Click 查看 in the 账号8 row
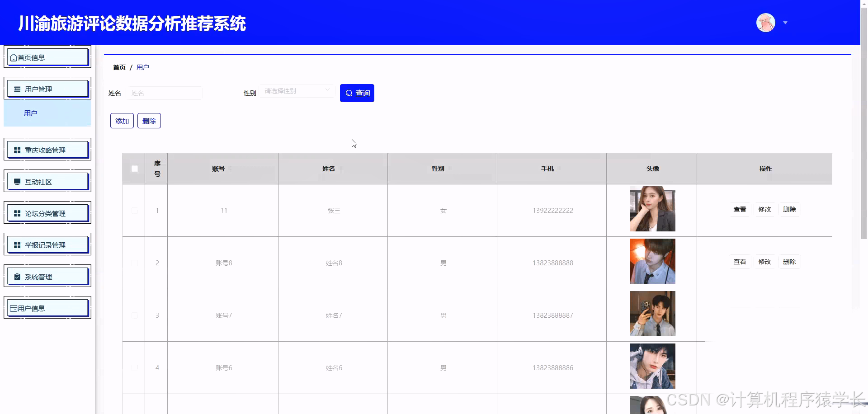This screenshot has width=868, height=414. (740, 262)
